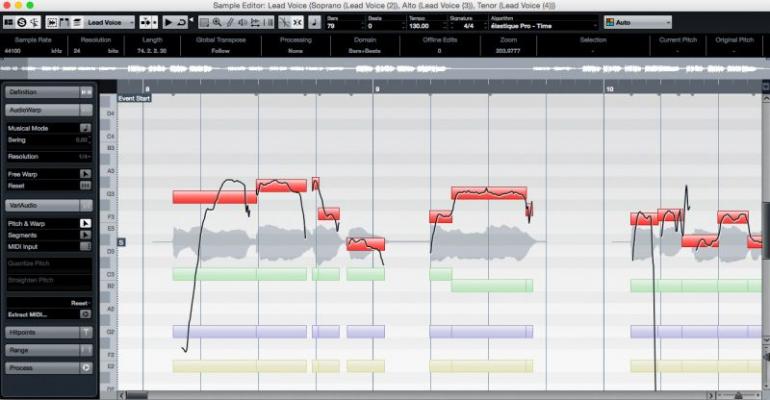Open the Lead Voice event dropdown

109,22
